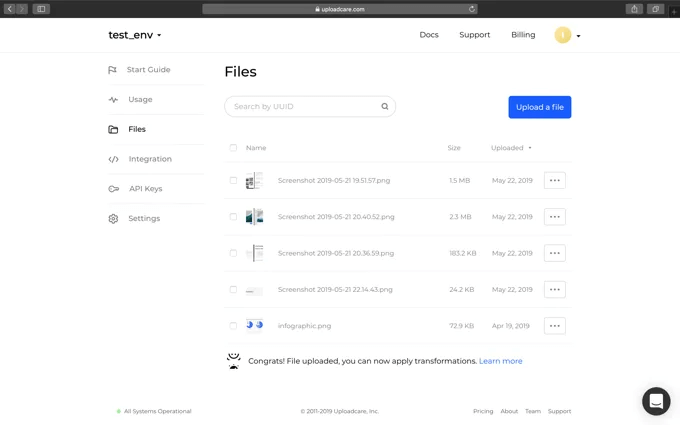Open Docs in the top navigation
The height and width of the screenshot is (425, 680).
429,35
